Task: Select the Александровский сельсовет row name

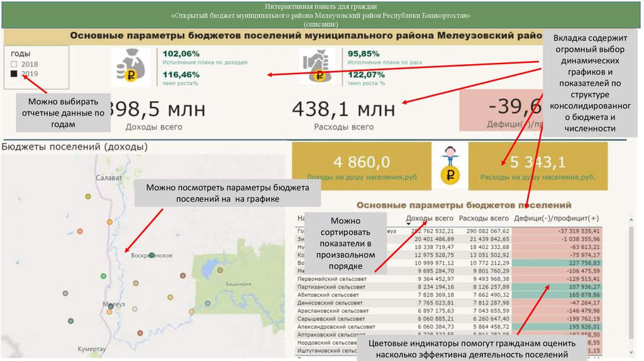Action: (x=336, y=327)
